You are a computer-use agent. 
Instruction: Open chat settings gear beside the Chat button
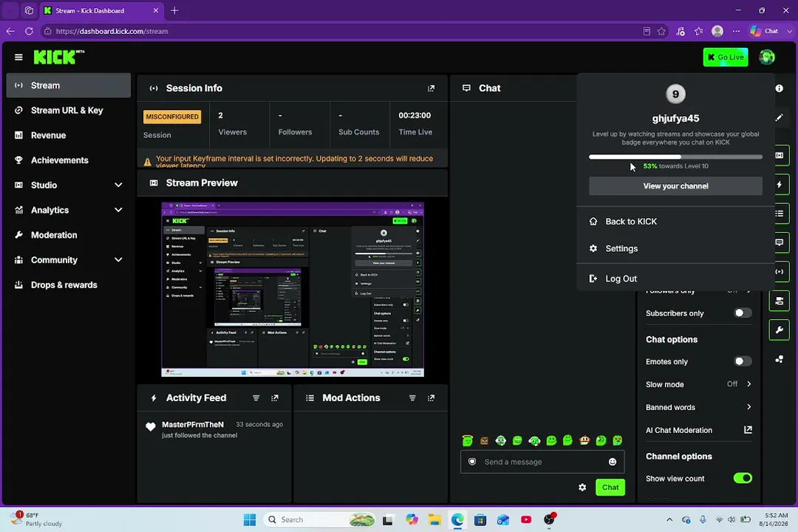(582, 487)
